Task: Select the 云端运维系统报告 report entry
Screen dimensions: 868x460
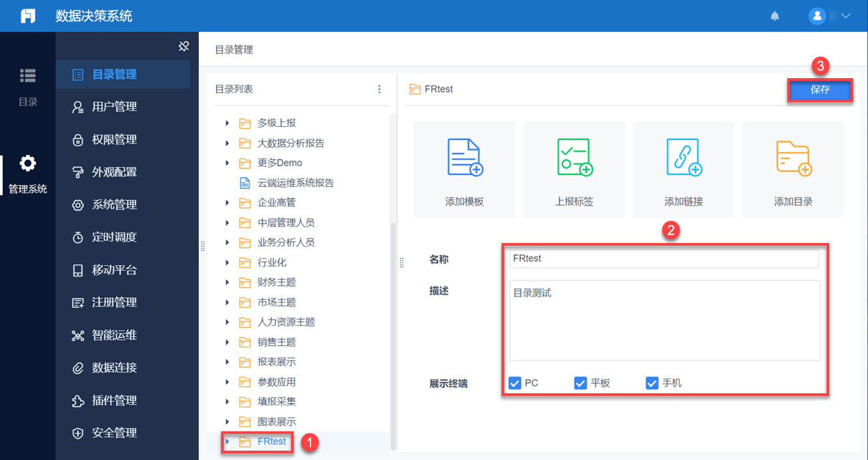Action: tap(296, 182)
